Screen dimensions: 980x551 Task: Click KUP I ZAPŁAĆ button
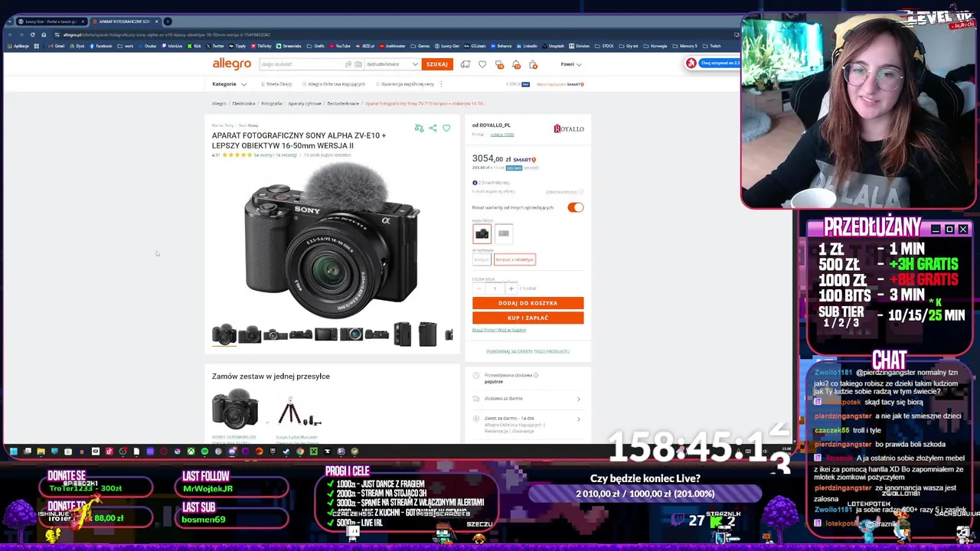528,318
